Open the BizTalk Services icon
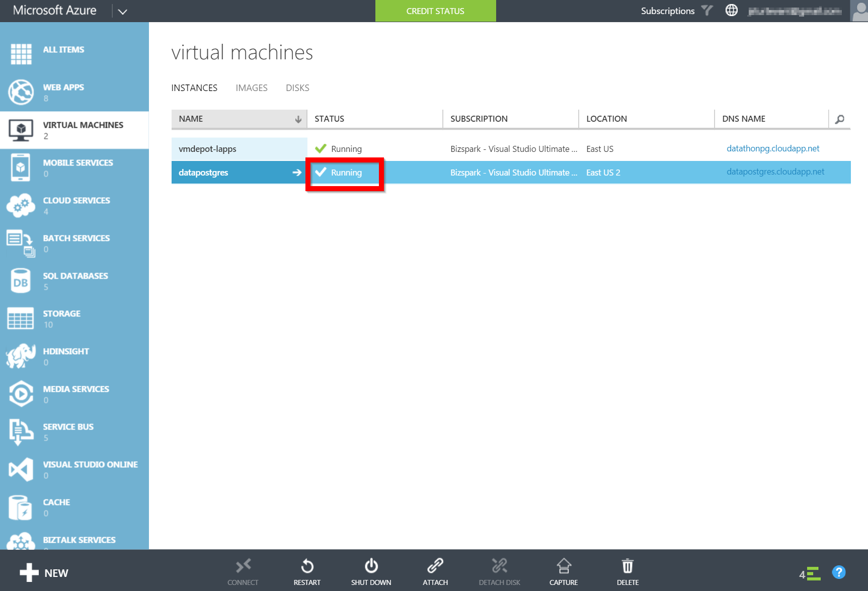The image size is (868, 591). [x=21, y=542]
